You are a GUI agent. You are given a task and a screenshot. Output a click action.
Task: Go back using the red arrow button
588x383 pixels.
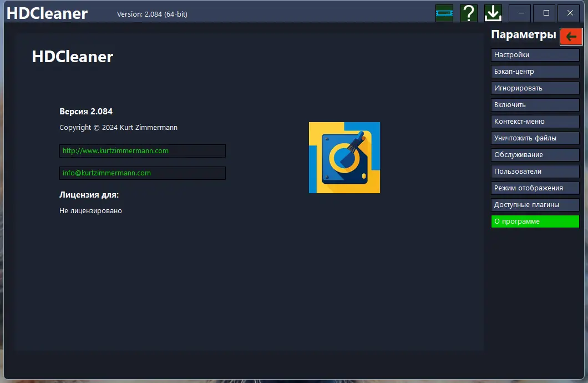pyautogui.click(x=571, y=37)
